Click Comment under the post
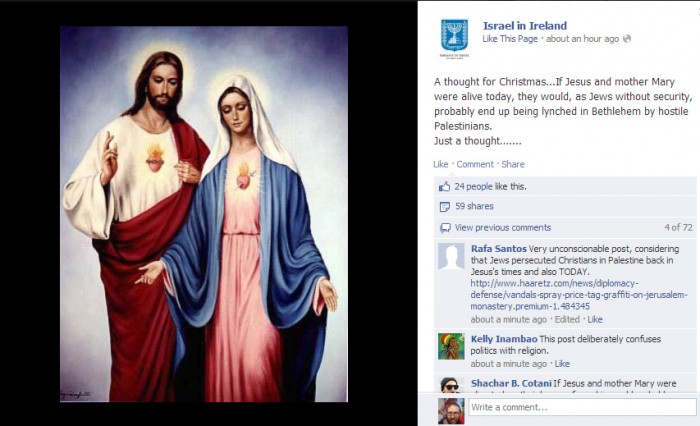 point(475,164)
